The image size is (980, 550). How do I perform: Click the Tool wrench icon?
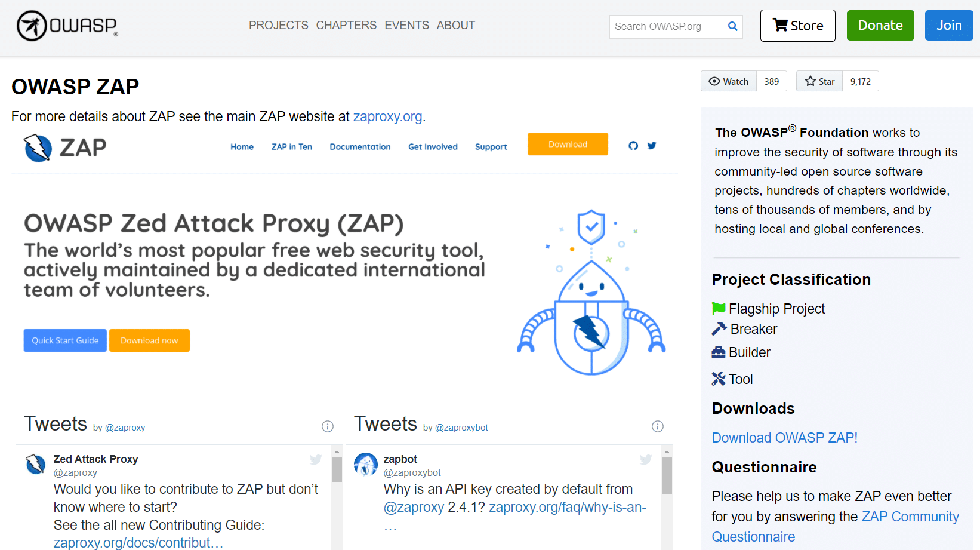tap(719, 379)
